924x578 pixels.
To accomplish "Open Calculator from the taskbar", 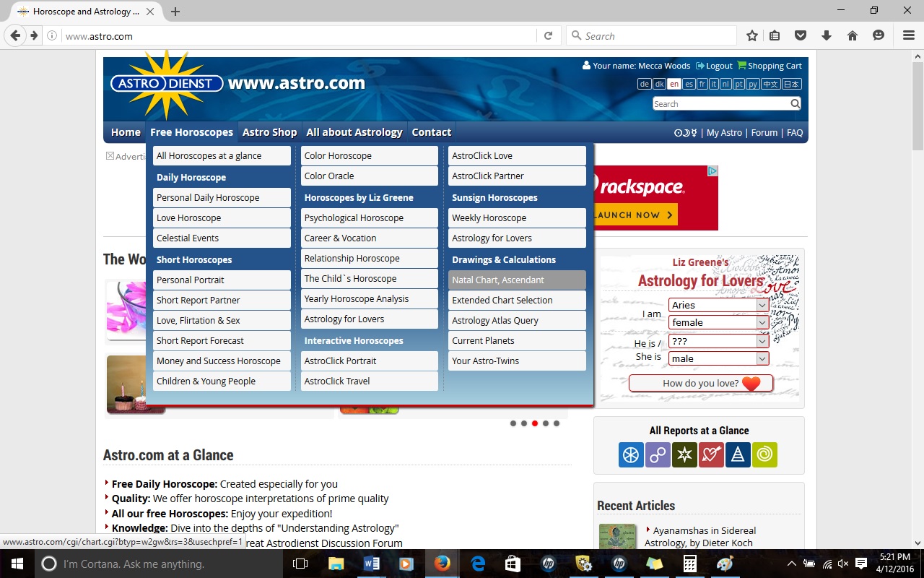I will 690,564.
